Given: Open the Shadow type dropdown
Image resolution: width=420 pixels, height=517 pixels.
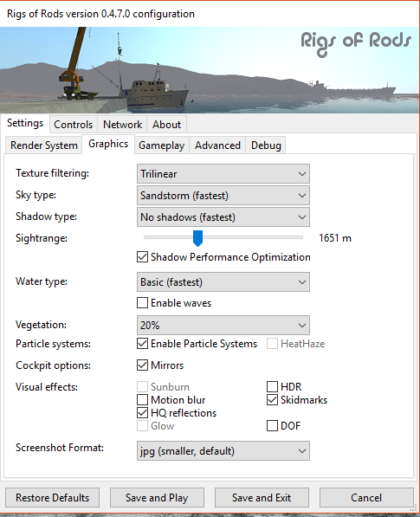Looking at the screenshot, I should coord(223,217).
